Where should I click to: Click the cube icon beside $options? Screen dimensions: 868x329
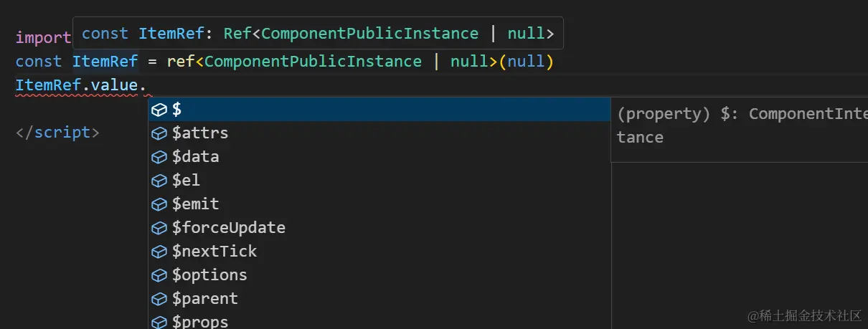[x=159, y=275]
